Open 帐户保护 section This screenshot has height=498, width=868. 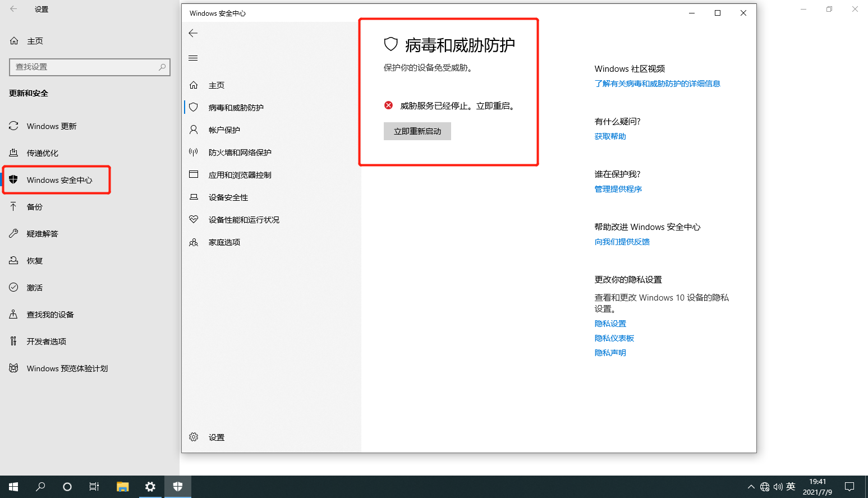point(224,130)
